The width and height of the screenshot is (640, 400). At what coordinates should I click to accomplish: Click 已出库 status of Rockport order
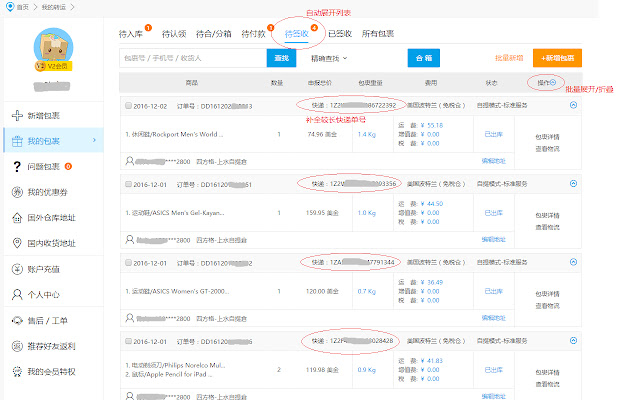pyautogui.click(x=493, y=134)
